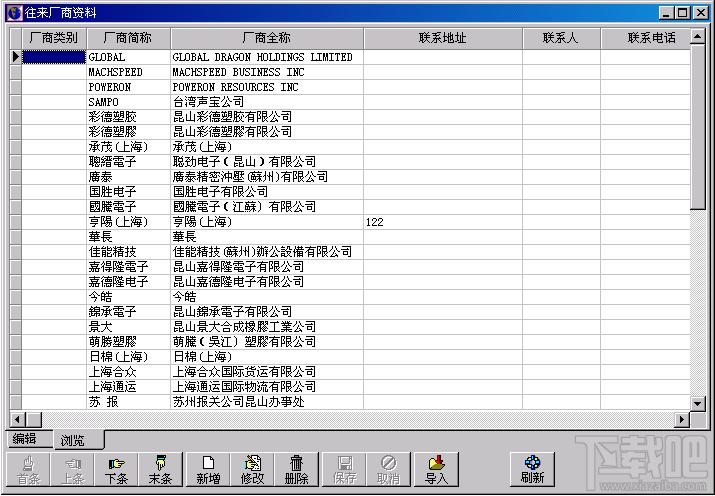This screenshot has height=496, width=715.
Task: Select the SAMPO short name cell
Action: (x=128, y=102)
